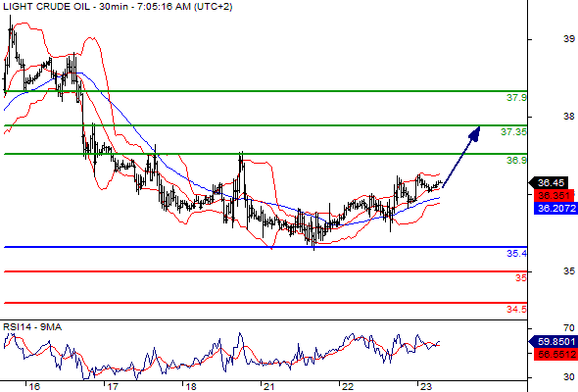Click the 37.35 resistance level label
578x392 pixels.
pos(513,131)
